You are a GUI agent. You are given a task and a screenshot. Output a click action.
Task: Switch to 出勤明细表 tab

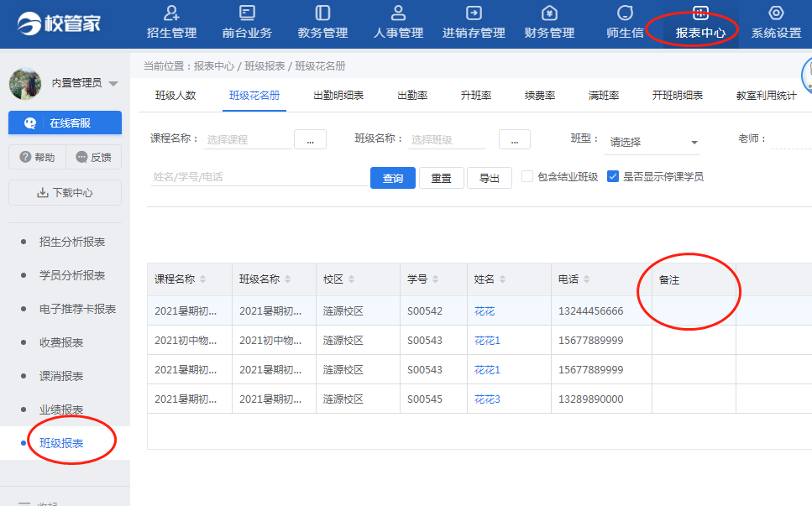click(338, 95)
